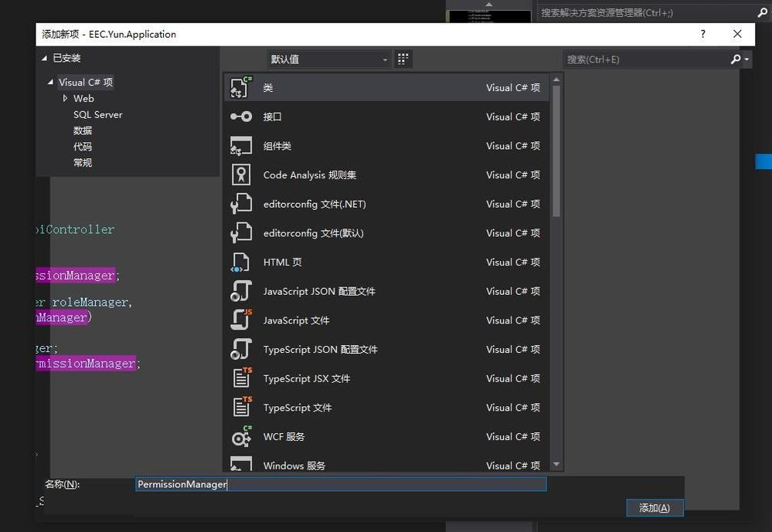
Task: Collapse the 已安装 tree node
Action: [44, 58]
